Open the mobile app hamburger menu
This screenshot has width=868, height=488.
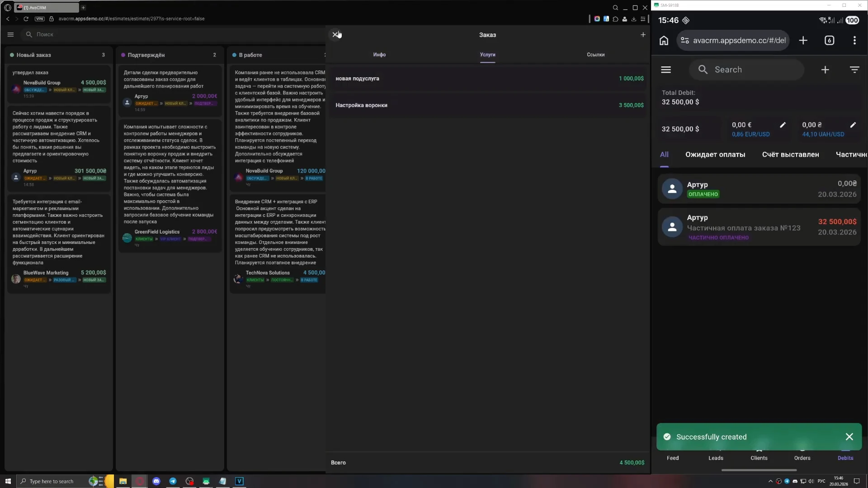tap(666, 70)
